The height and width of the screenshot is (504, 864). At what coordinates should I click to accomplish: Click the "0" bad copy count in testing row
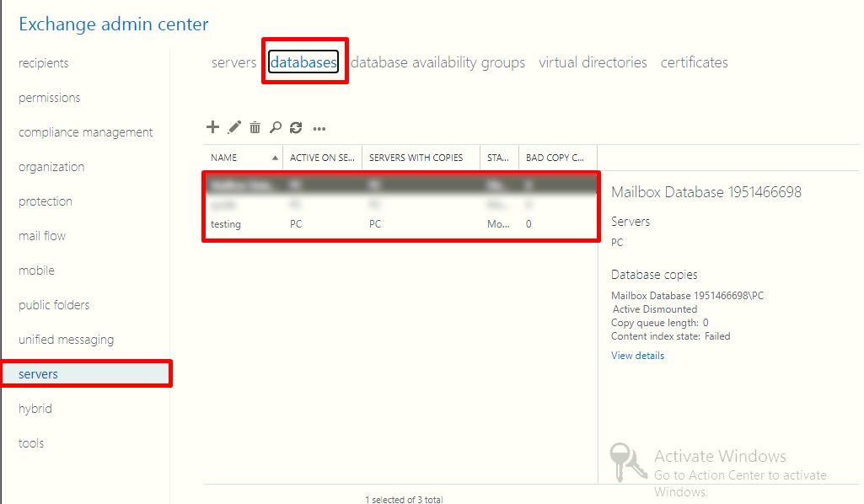click(x=529, y=224)
